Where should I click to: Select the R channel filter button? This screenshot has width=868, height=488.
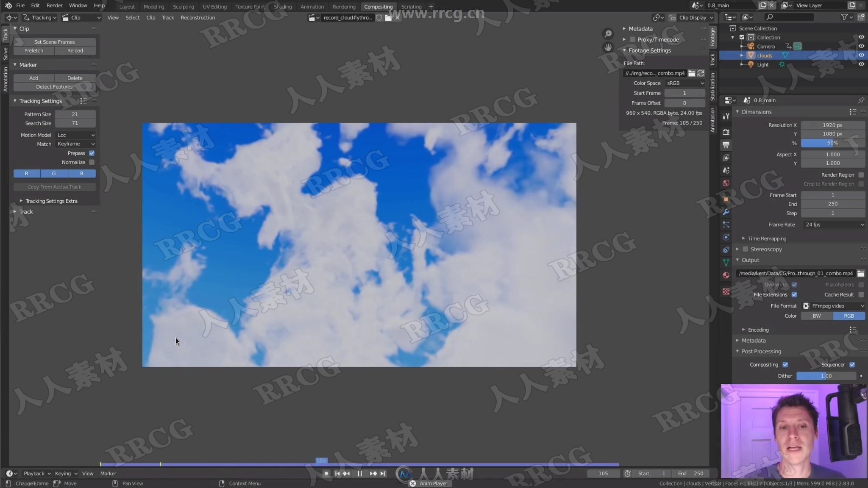click(x=26, y=173)
